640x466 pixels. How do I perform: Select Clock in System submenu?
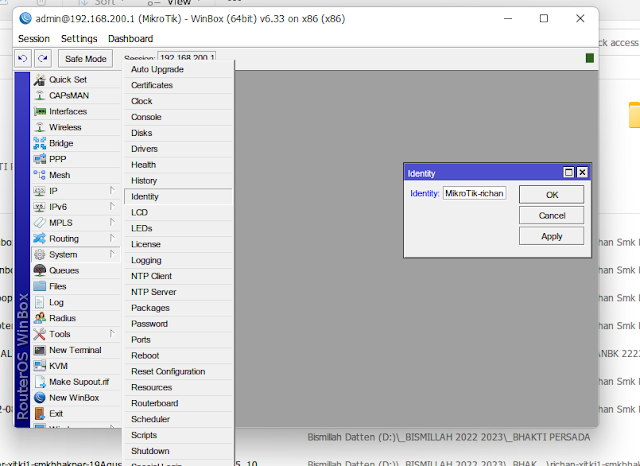(x=178, y=101)
